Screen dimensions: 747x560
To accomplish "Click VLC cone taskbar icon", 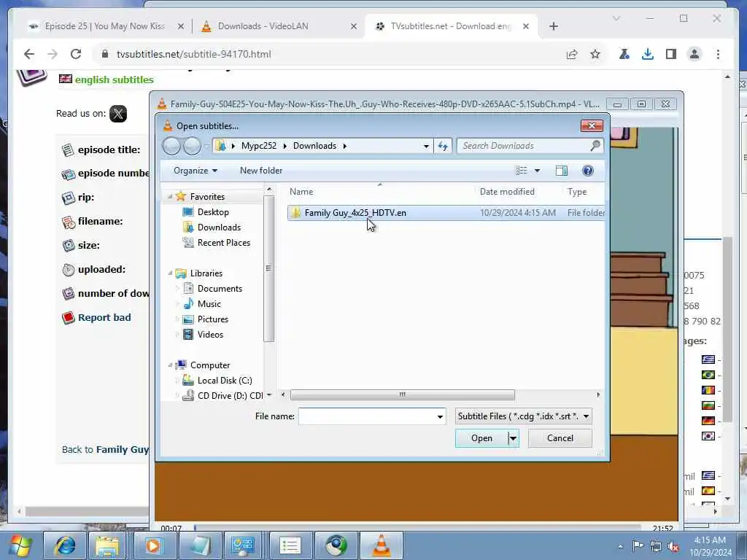I will click(381, 545).
